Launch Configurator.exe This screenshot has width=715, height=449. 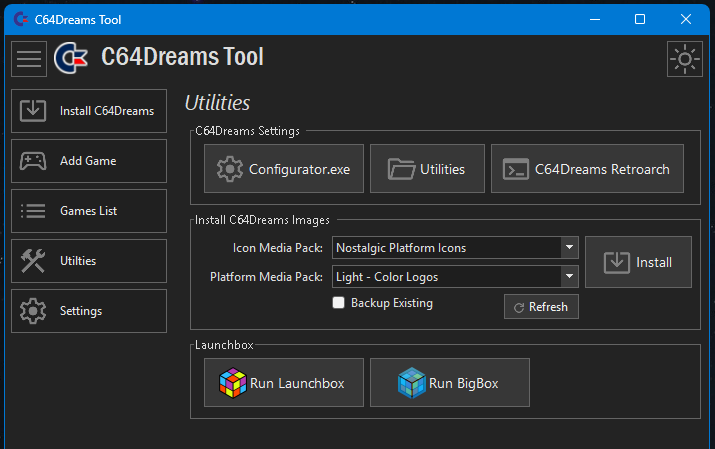[x=284, y=169]
